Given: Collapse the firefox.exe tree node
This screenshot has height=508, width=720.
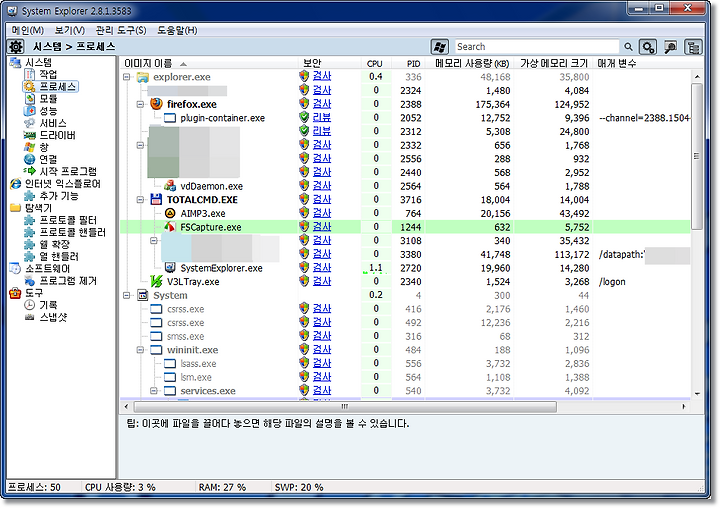Looking at the screenshot, I should pos(141,104).
